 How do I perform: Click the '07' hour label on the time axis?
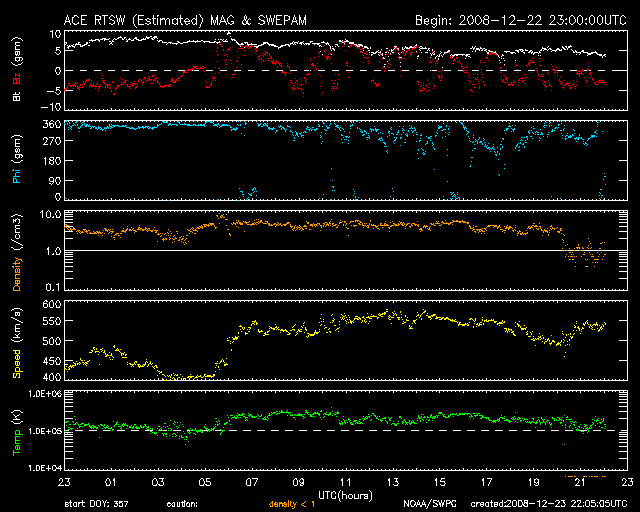(x=252, y=482)
